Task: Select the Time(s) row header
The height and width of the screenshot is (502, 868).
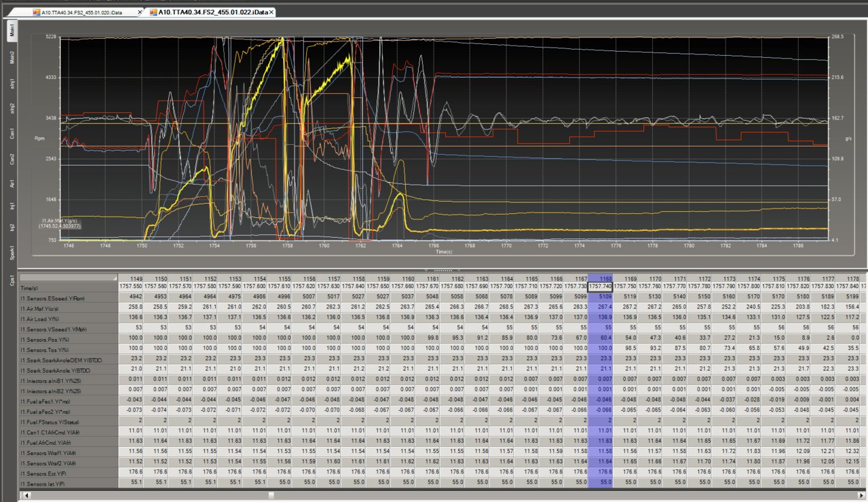Action: click(x=70, y=288)
